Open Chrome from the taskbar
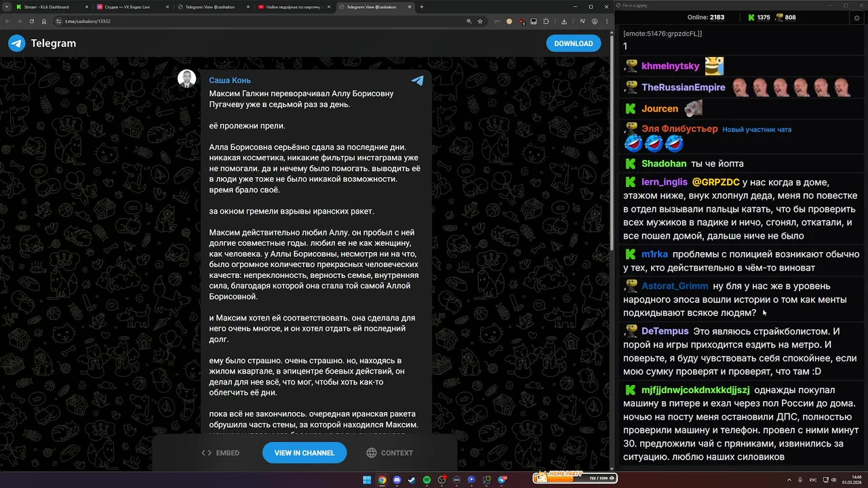868x488 pixels. [382, 480]
